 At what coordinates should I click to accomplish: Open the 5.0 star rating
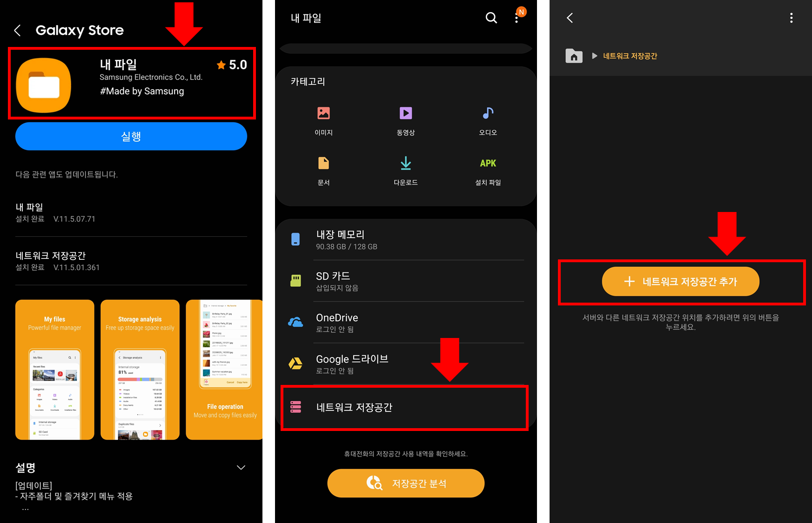pyautogui.click(x=232, y=65)
